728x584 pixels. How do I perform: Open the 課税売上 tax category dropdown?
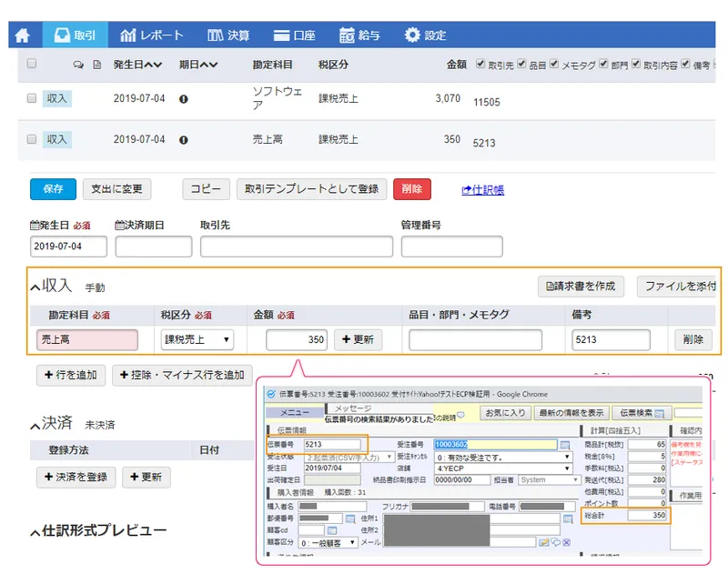197,339
